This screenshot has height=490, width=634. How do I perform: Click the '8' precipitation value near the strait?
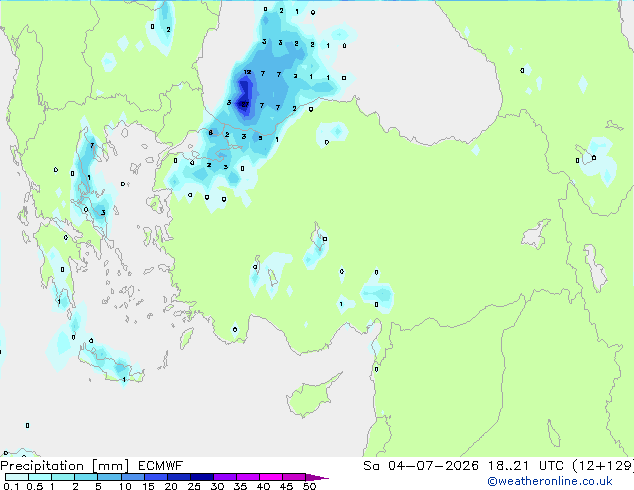211,133
